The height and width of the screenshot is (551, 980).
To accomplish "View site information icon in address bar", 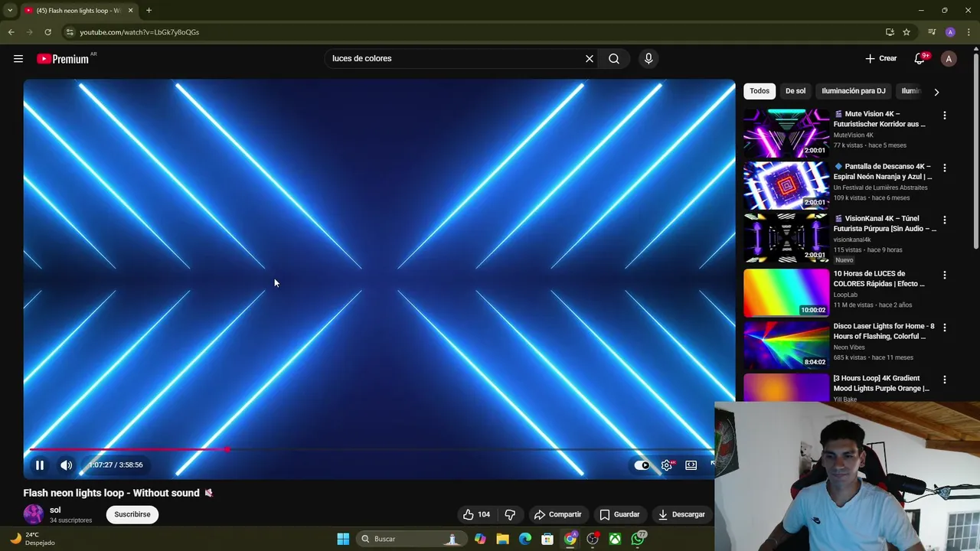I will [70, 32].
